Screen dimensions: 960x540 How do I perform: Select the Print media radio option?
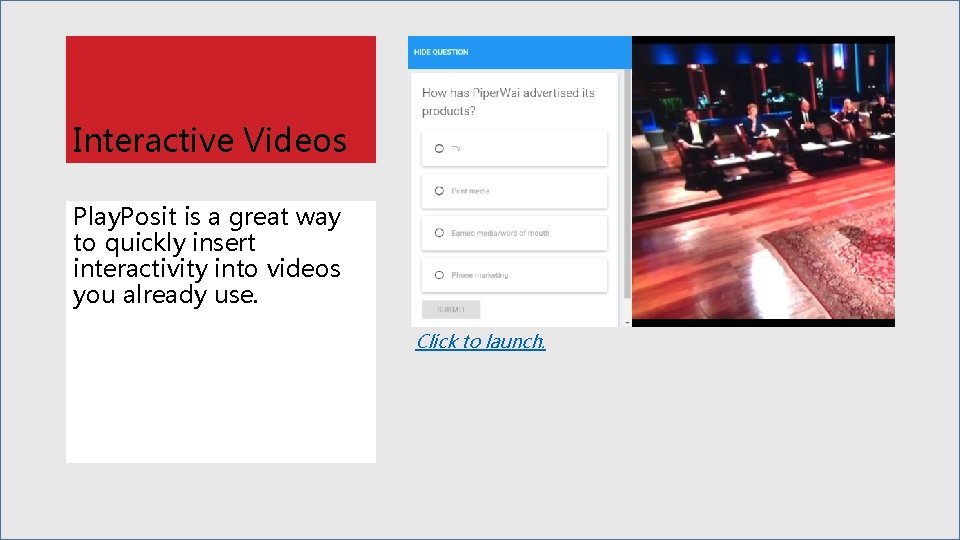pyautogui.click(x=439, y=191)
